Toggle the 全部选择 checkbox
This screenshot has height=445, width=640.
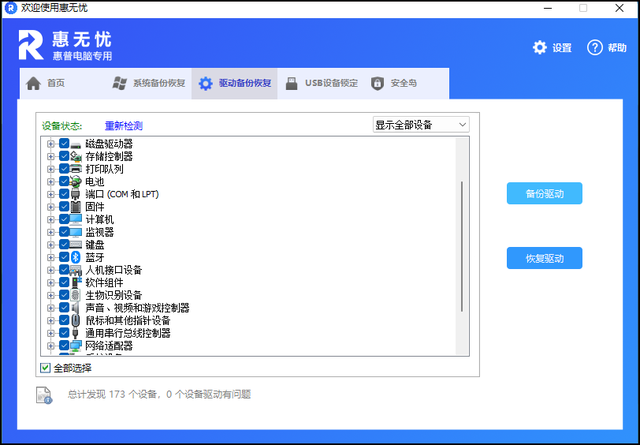[45, 368]
